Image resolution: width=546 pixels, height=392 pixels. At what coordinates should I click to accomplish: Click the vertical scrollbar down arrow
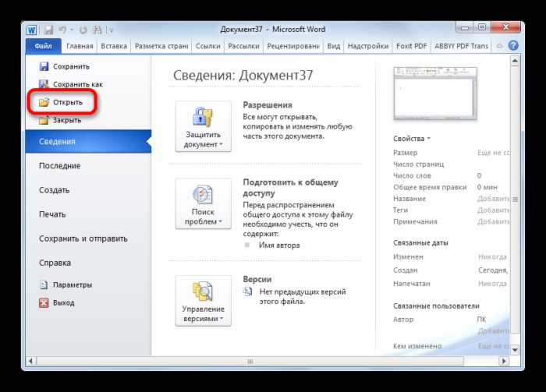515,350
